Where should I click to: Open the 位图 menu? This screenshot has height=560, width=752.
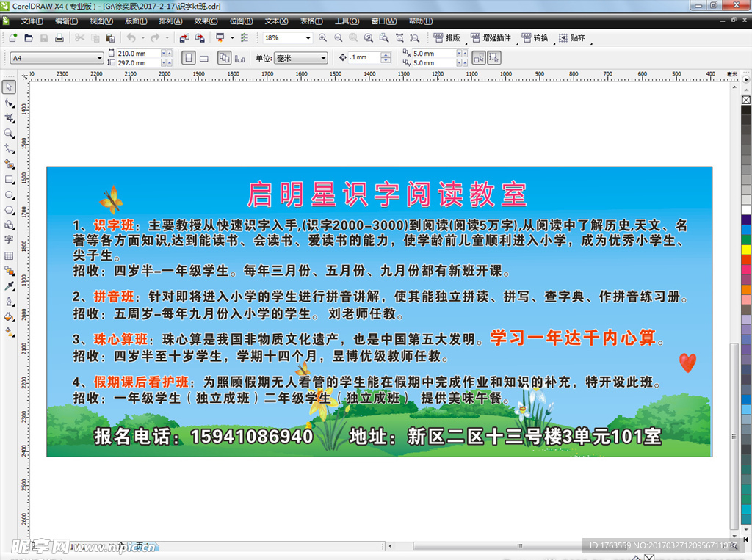tap(241, 21)
